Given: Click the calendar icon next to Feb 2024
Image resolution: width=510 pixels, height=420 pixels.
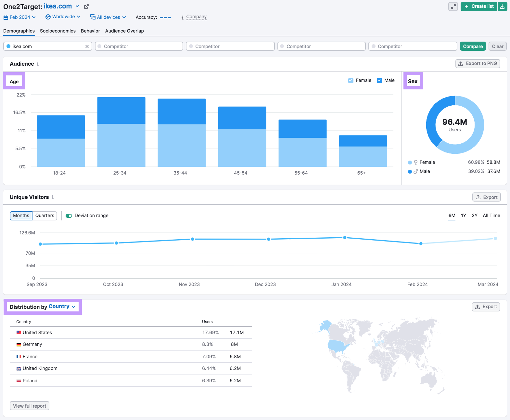Looking at the screenshot, I should (6, 17).
